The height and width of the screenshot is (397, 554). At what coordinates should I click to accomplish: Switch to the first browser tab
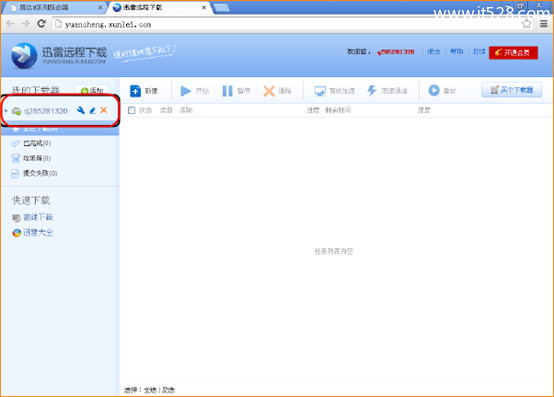coord(53,7)
